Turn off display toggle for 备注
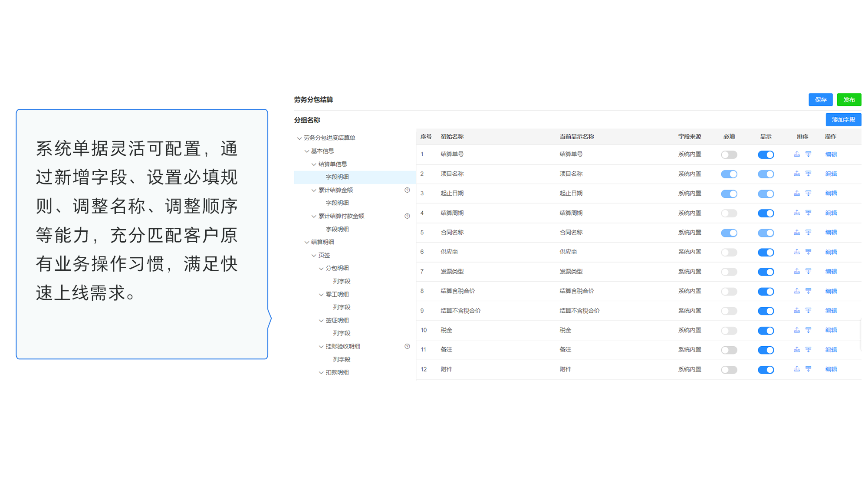The height and width of the screenshot is (499, 868). 766,350
